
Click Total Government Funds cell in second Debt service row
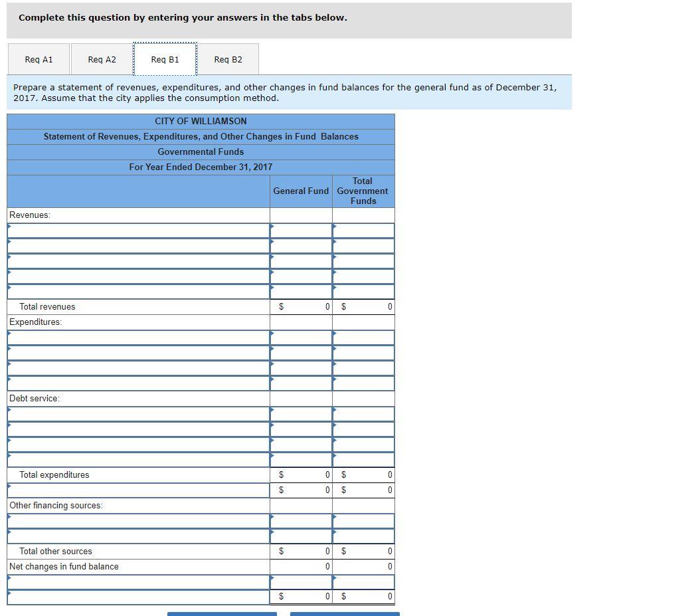(x=364, y=429)
